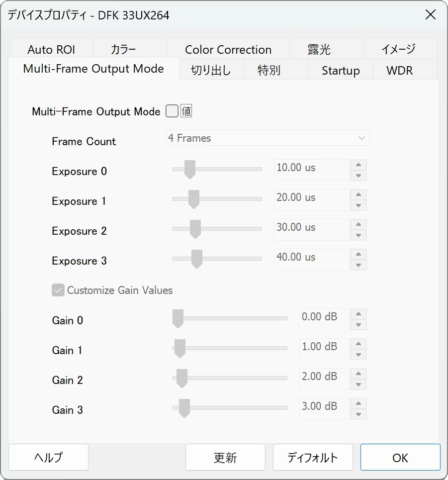This screenshot has width=448, height=480.
Task: Switch to the Color Correction tab
Action: [x=228, y=50]
